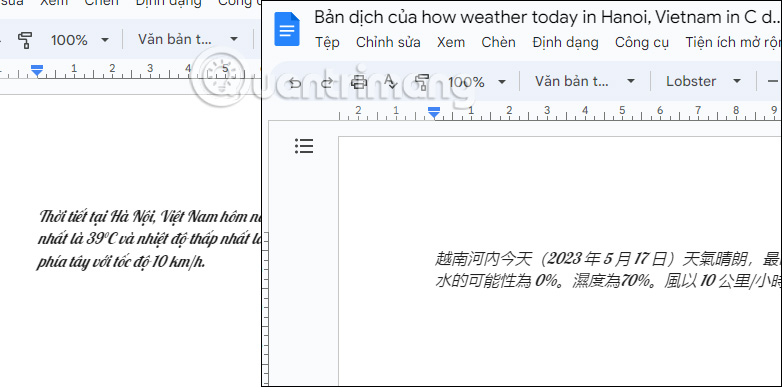
Task: Click the Chinese text line starting 水的可能性為
Action: point(608,281)
